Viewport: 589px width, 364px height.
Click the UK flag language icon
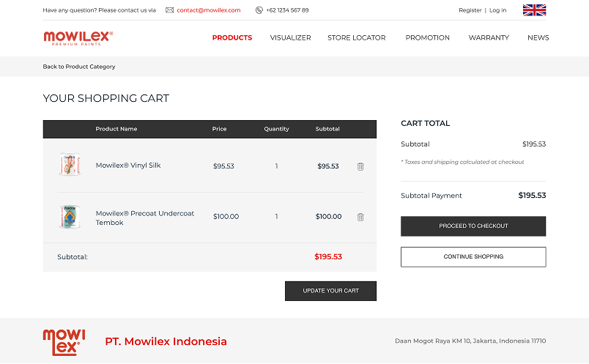click(x=534, y=10)
